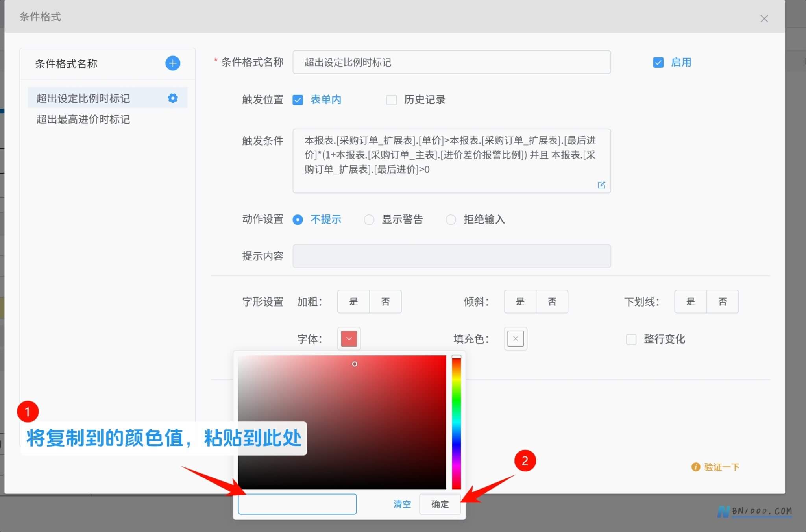Click the 验证一下 link

(721, 467)
